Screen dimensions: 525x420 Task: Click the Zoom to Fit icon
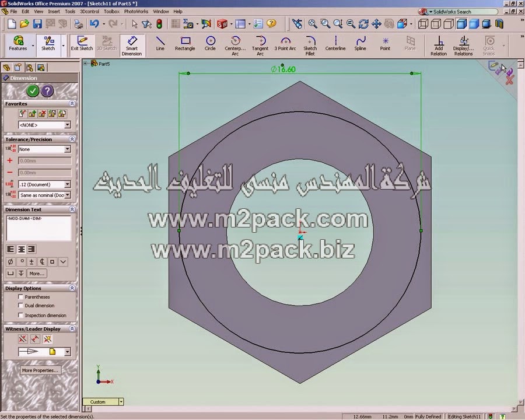(313, 24)
